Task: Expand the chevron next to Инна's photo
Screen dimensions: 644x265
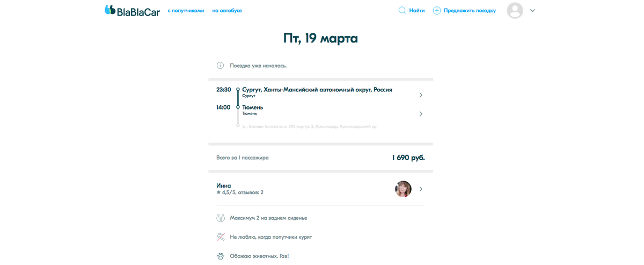Action: click(x=421, y=189)
